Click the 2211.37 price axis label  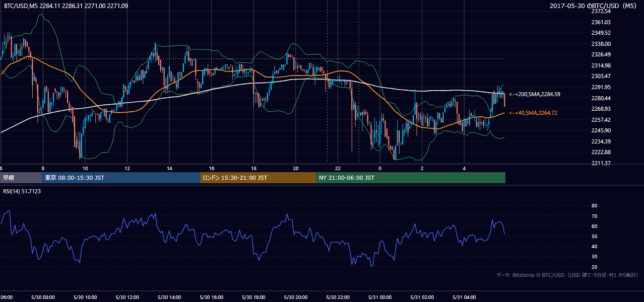coord(601,163)
